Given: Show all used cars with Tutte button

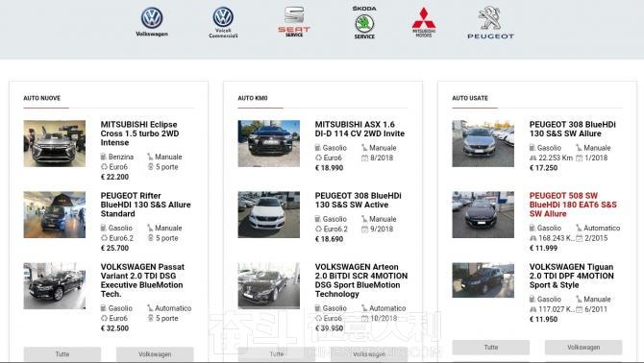Looking at the screenshot, I should click(x=491, y=347).
